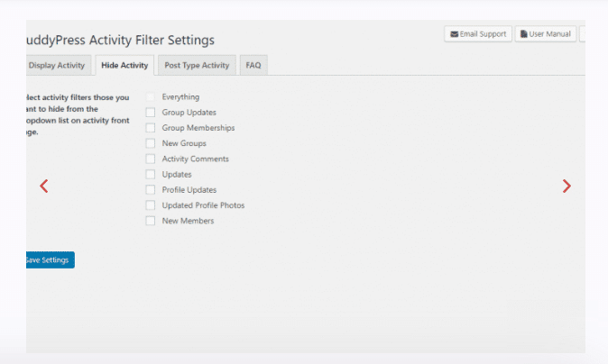Go to previous slide with left arrow
Image resolution: width=608 pixels, height=364 pixels.
click(44, 187)
